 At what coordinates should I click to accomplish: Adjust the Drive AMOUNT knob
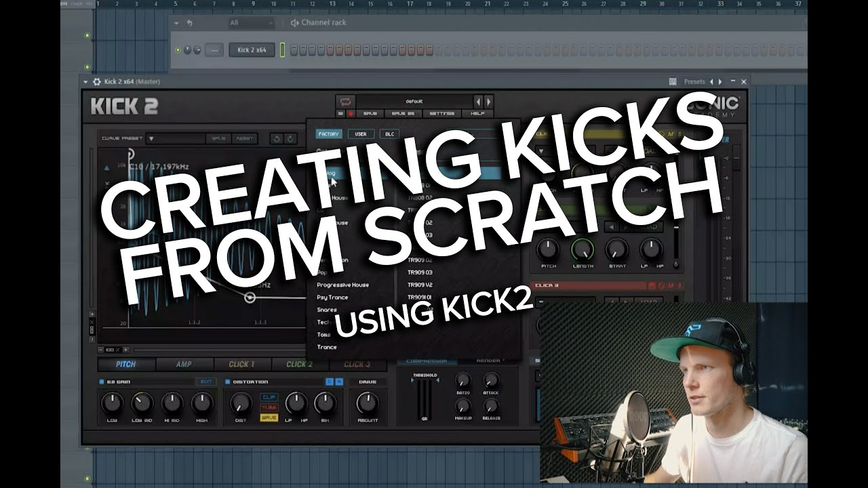[x=368, y=403]
